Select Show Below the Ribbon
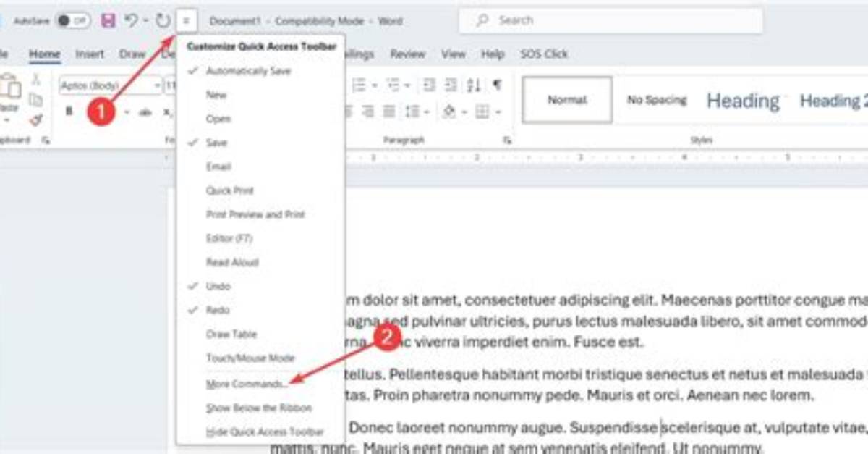 click(x=260, y=408)
